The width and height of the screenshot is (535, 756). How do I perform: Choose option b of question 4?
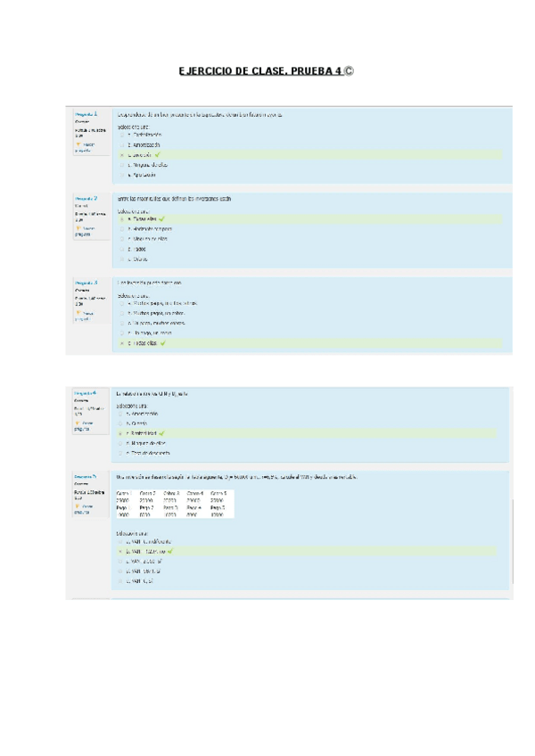tap(120, 423)
